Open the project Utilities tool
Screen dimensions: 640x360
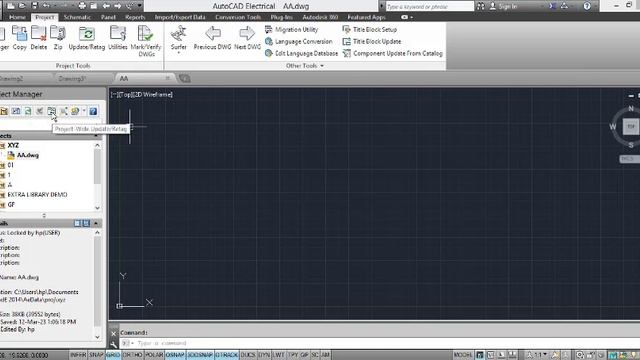click(x=118, y=38)
